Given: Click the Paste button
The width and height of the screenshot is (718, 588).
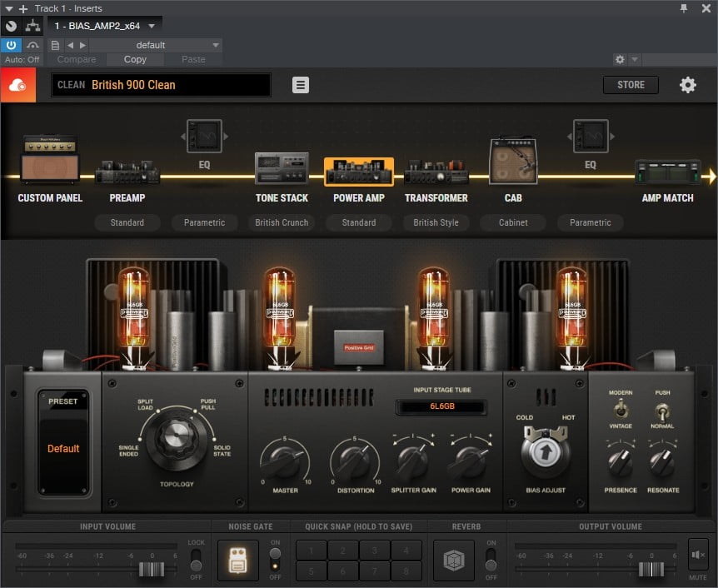Looking at the screenshot, I should click(193, 59).
